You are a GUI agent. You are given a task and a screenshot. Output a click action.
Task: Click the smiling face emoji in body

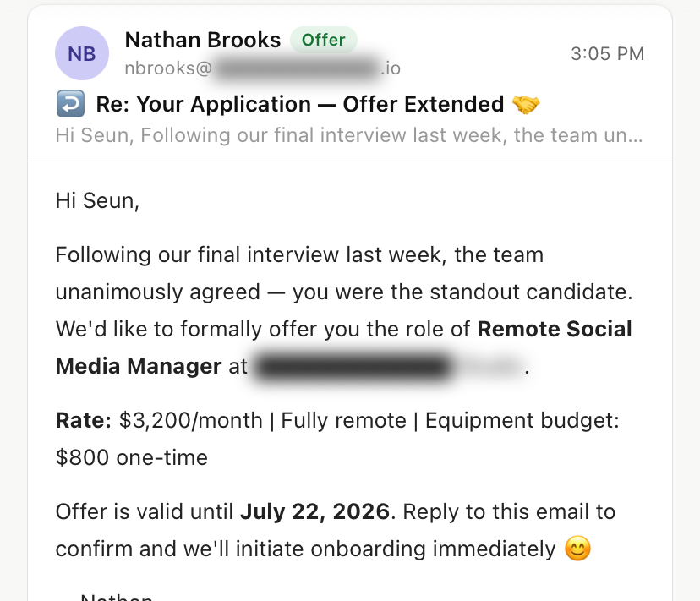click(577, 549)
